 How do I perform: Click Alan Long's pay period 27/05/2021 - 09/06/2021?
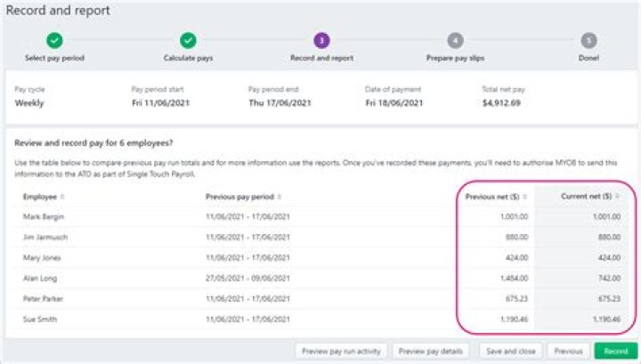pyautogui.click(x=247, y=279)
